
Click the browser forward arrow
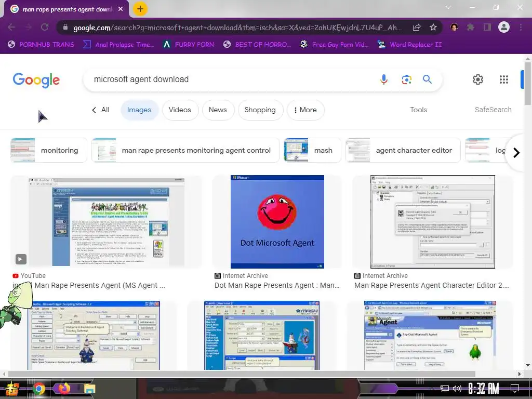28,27
